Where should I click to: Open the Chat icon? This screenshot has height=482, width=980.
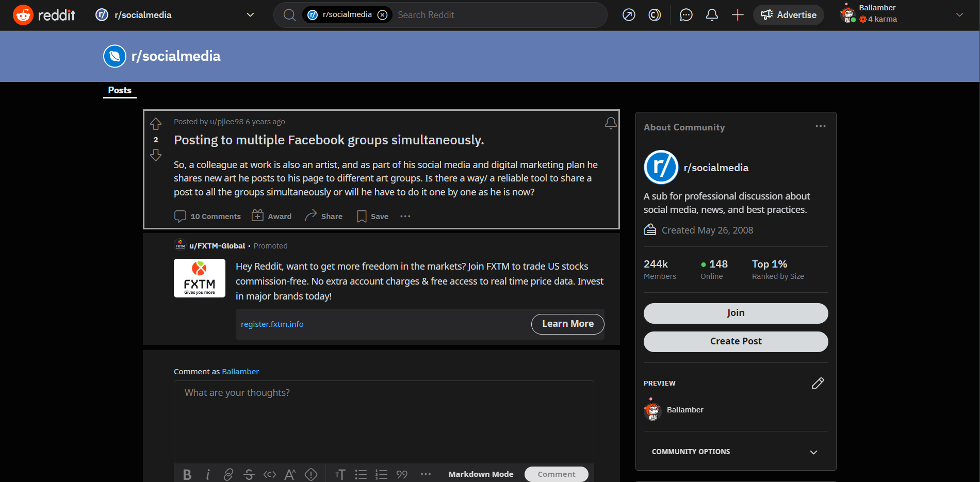pyautogui.click(x=686, y=15)
